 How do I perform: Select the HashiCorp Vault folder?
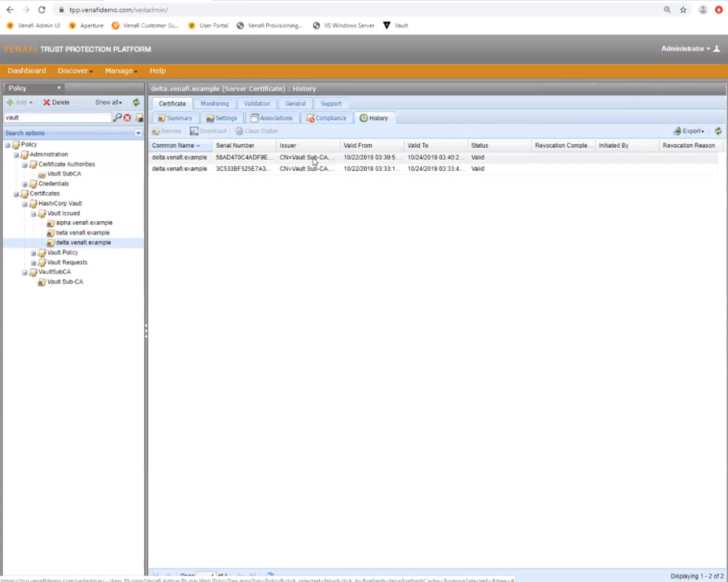point(60,203)
